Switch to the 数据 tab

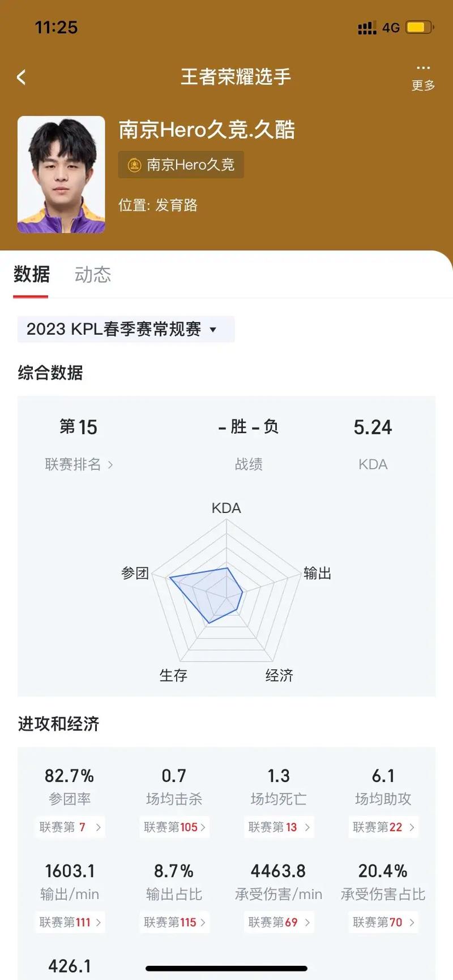click(x=32, y=275)
